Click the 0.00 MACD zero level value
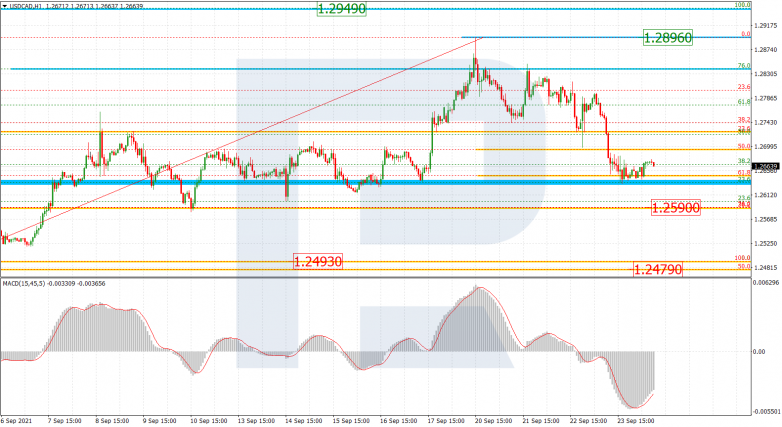Viewport: 782px width, 427px height. pyautogui.click(x=760, y=352)
